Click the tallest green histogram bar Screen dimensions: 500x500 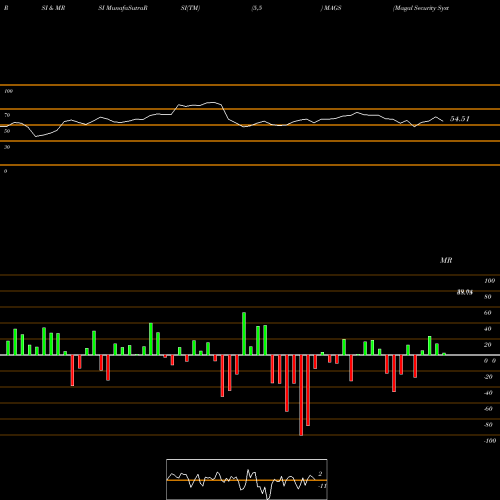(244, 334)
